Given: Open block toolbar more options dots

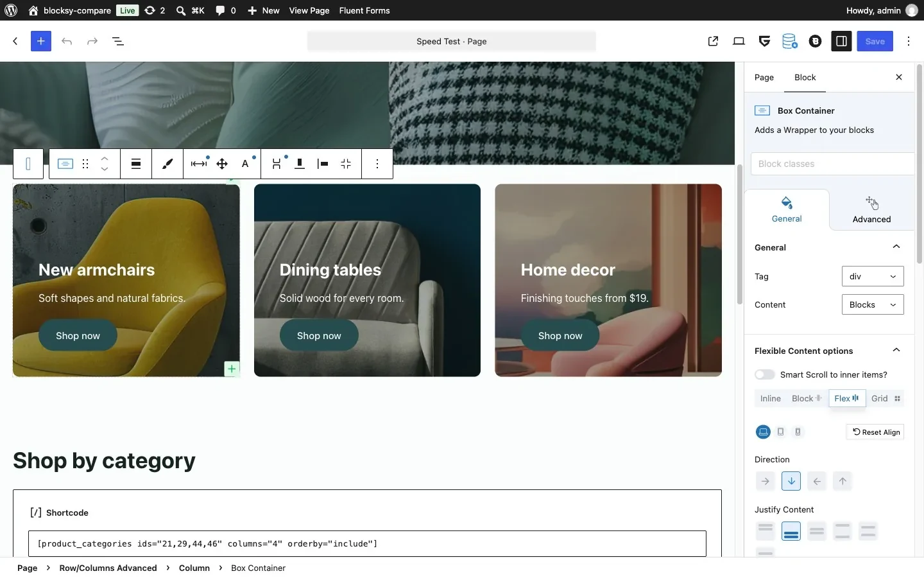Looking at the screenshot, I should pos(378,164).
